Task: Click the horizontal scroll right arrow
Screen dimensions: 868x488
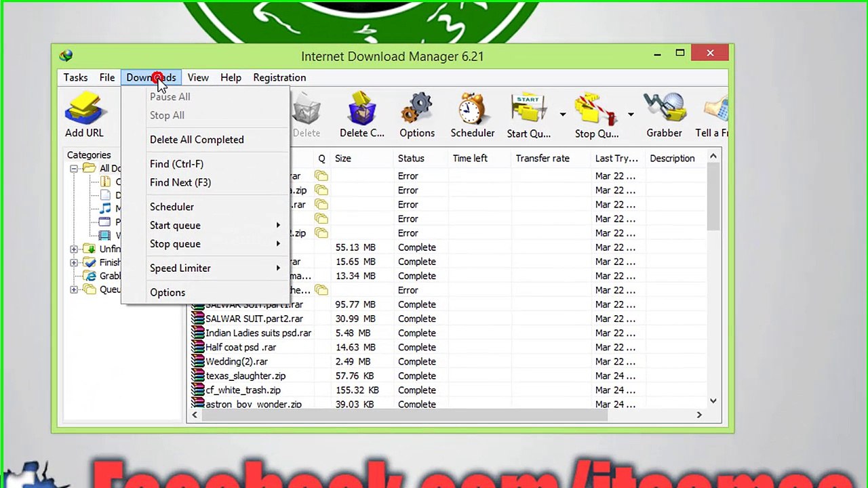Action: (699, 415)
